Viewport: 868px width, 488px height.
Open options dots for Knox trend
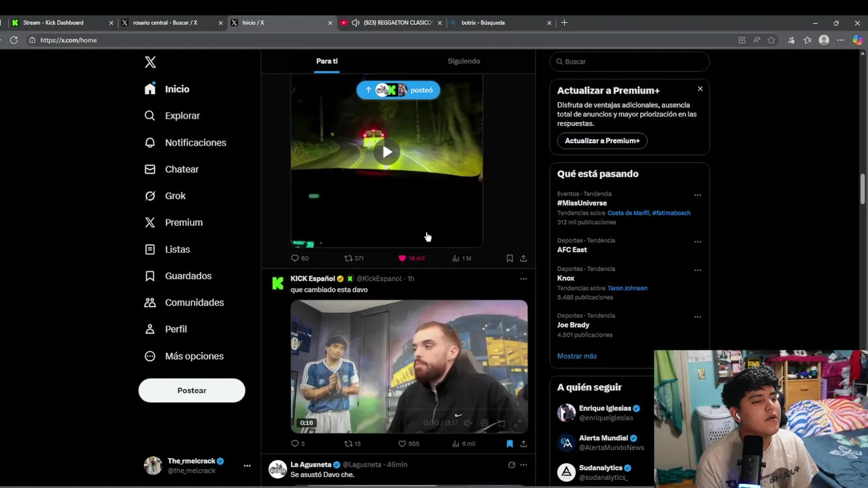pyautogui.click(x=697, y=270)
